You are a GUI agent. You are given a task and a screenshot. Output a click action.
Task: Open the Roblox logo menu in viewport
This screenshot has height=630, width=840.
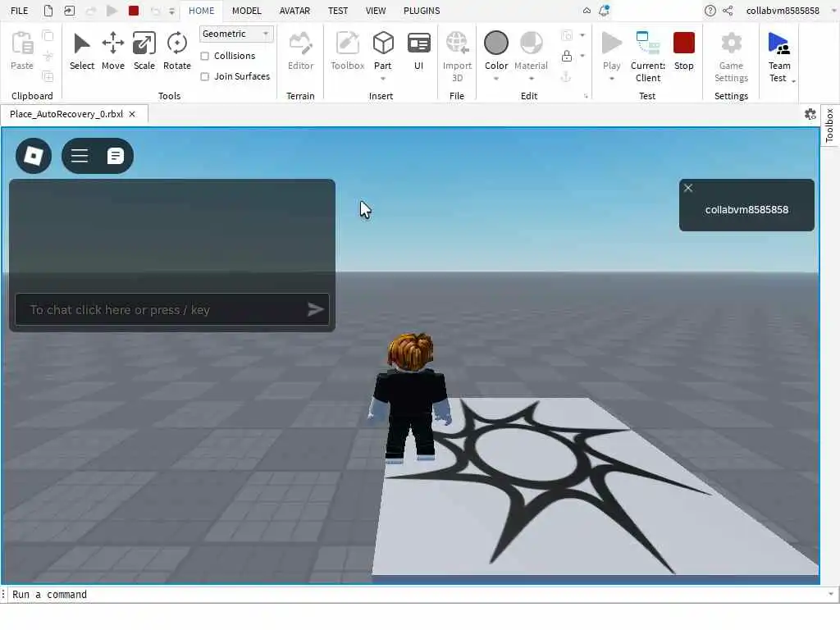point(34,156)
